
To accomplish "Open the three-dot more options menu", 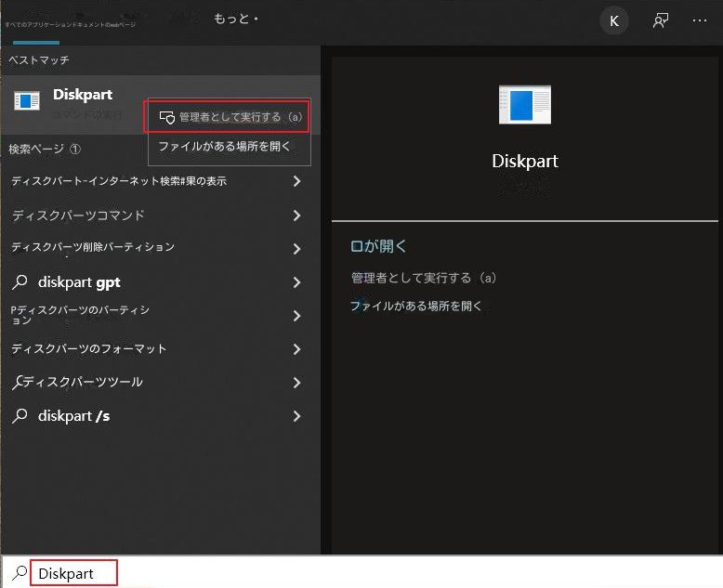I will (700, 21).
